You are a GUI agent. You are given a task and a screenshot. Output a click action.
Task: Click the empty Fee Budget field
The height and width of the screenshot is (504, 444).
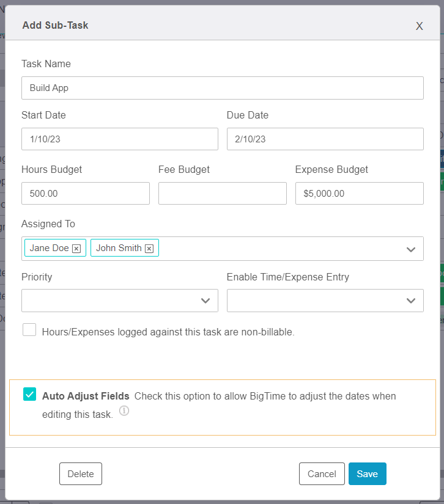coord(222,193)
